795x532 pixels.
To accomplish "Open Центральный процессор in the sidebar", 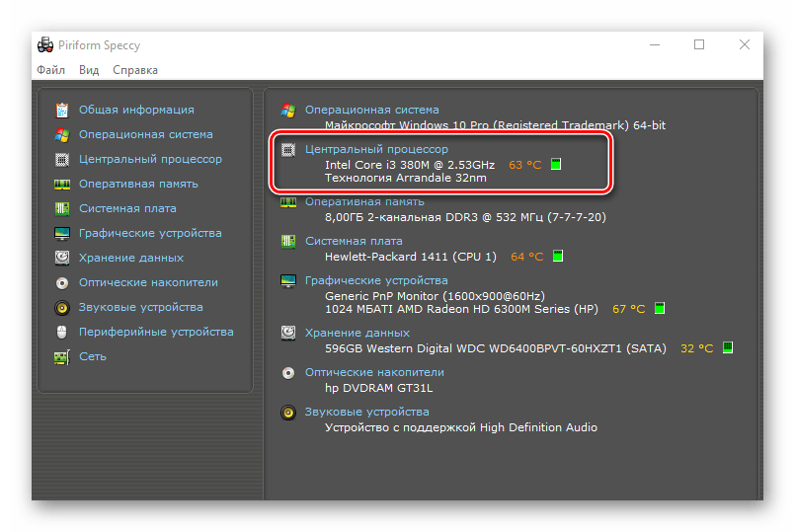I will [x=150, y=159].
